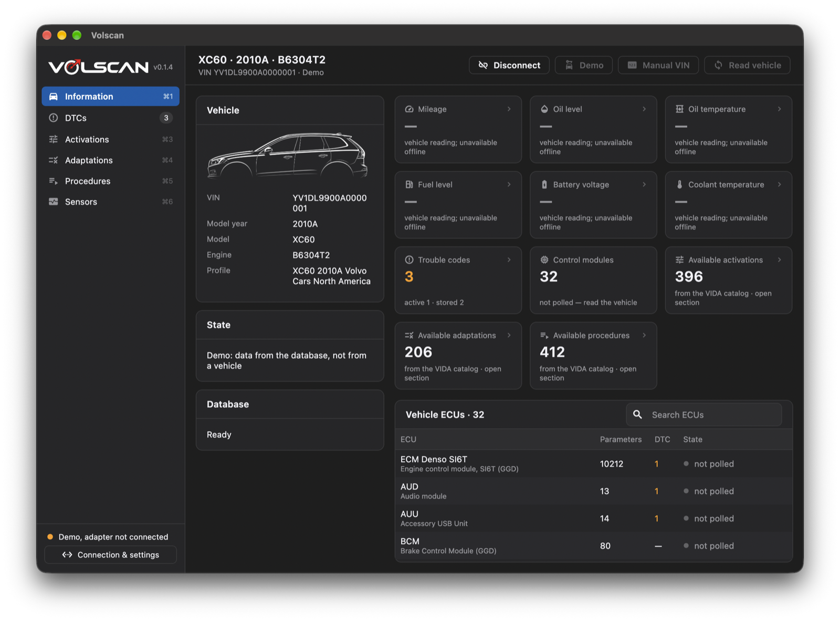Screen dimensions: 840x621
Task: Click the unlink icon on Disconnect button
Action: coord(483,65)
